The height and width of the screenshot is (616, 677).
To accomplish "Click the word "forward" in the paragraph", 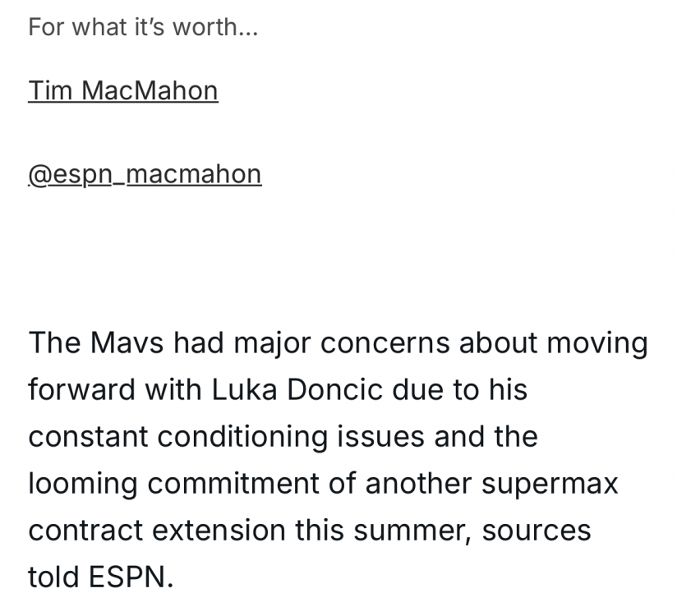I will [81, 389].
